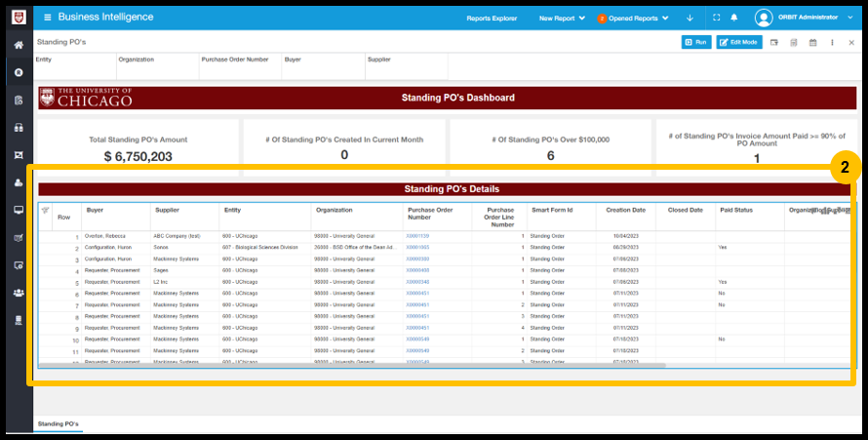Open the Organization filter field
This screenshot has width=868, height=440.
157,66
